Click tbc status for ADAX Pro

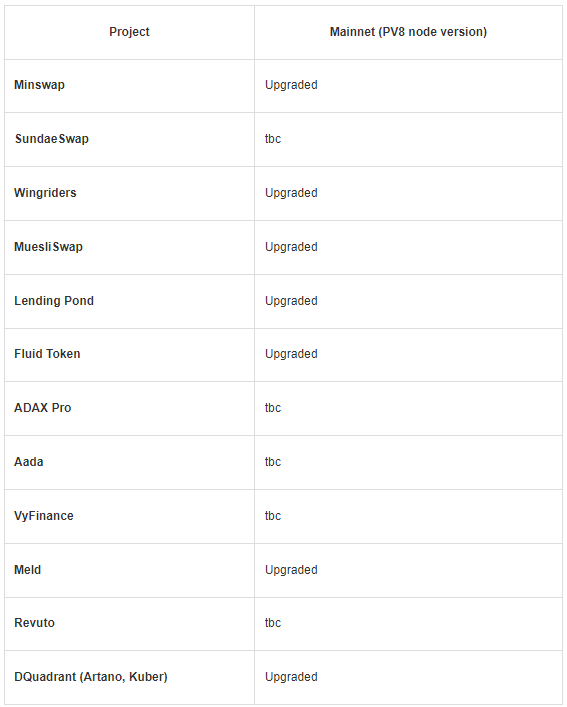(x=273, y=408)
